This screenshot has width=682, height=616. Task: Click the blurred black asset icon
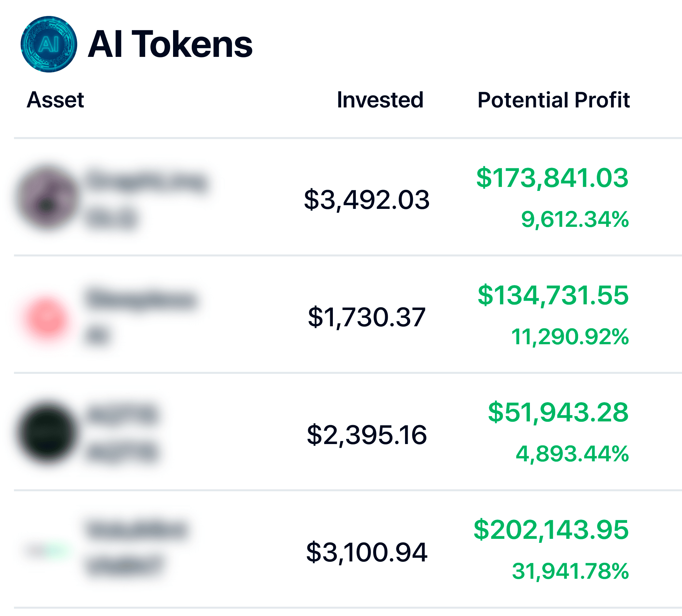click(x=47, y=433)
